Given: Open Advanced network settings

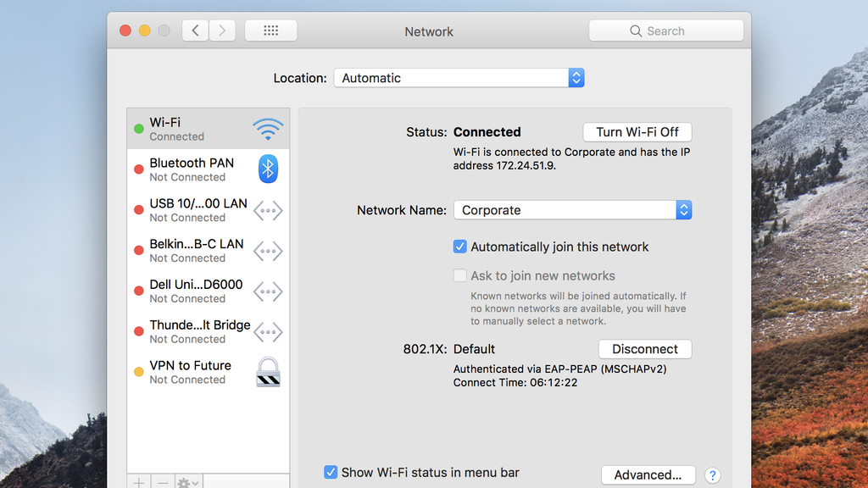Looking at the screenshot, I should click(648, 474).
